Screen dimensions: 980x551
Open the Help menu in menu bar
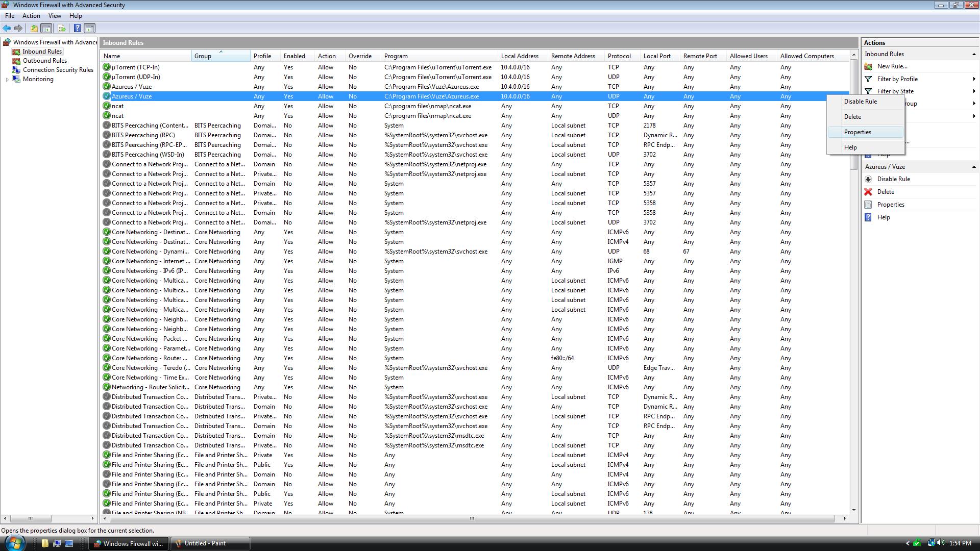[x=76, y=16]
